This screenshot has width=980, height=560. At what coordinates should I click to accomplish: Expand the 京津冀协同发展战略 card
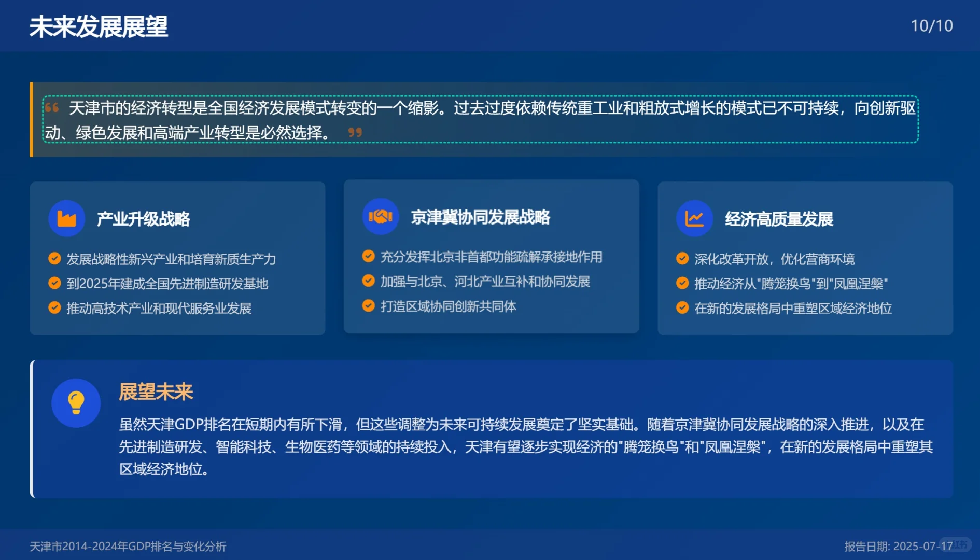point(491,256)
